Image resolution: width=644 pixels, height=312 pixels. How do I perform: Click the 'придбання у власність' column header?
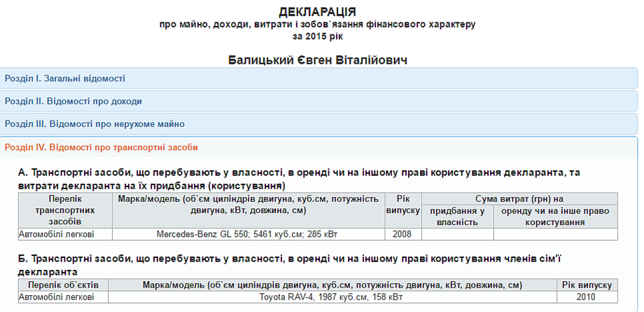tap(457, 217)
